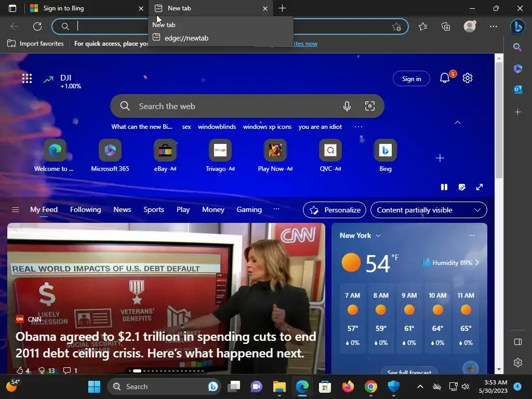Open a new browser tab
Screen dimensions: 532x399
tap(282, 8)
